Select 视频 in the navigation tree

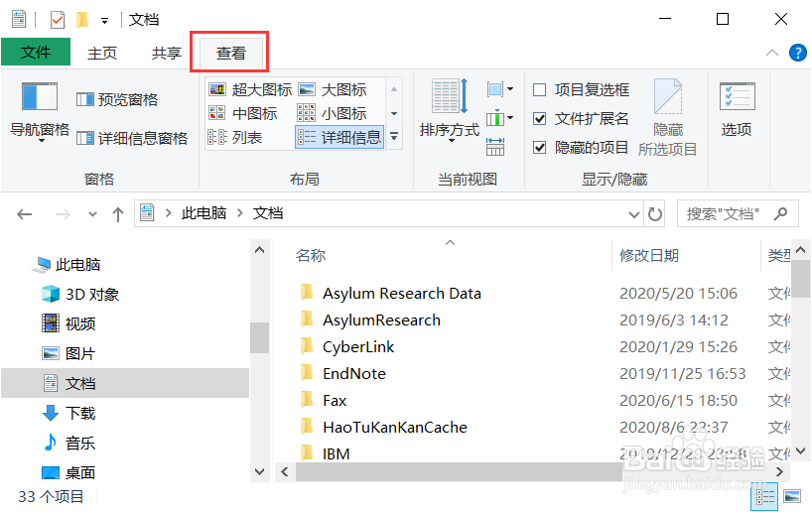pyautogui.click(x=68, y=323)
